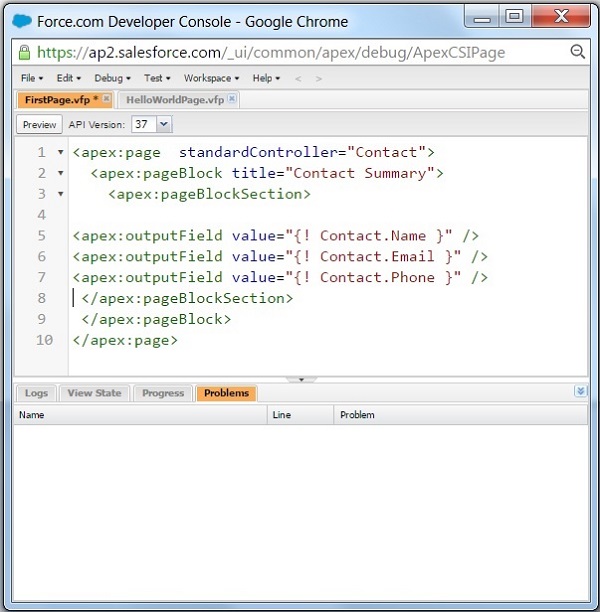
Task: Open the Help menu
Action: 266,78
